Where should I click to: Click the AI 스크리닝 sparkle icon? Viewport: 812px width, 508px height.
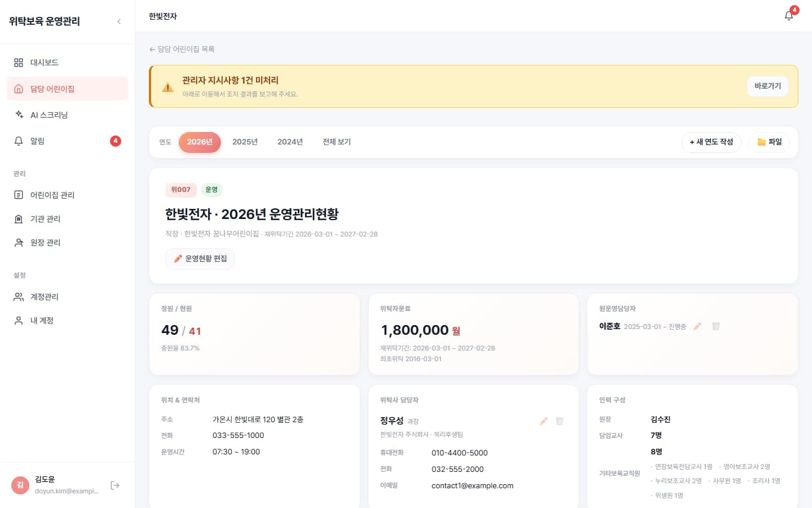[x=19, y=115]
